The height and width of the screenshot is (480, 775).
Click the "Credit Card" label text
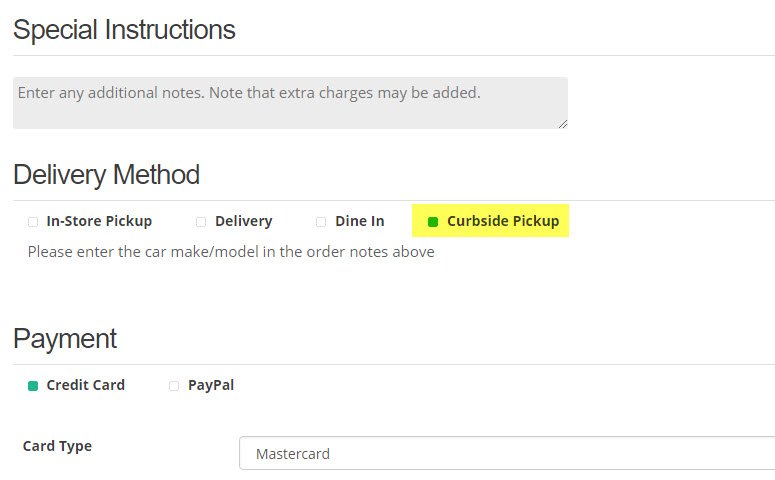86,385
